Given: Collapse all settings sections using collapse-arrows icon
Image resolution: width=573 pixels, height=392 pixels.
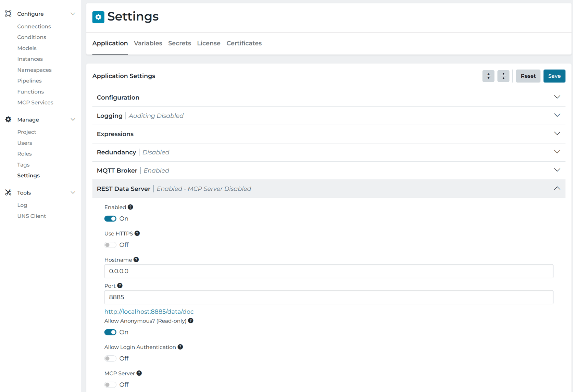Looking at the screenshot, I should [x=488, y=76].
